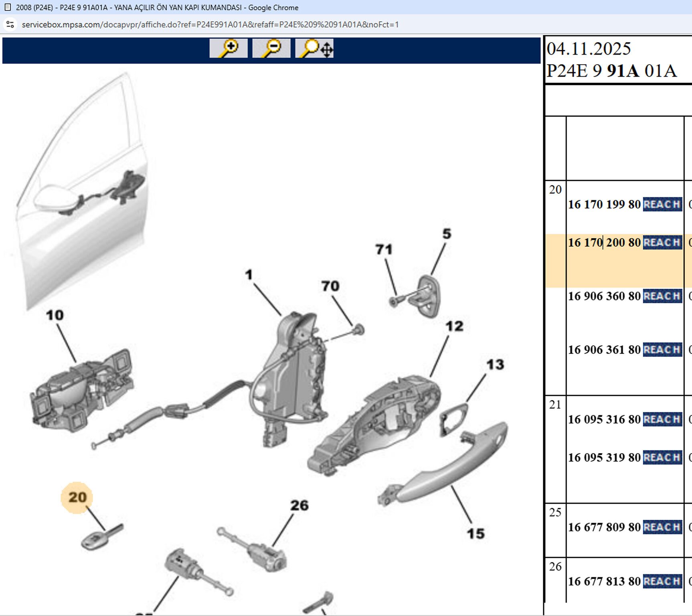Open site information icon in address bar
Screen dimensions: 692x616
coord(10,24)
